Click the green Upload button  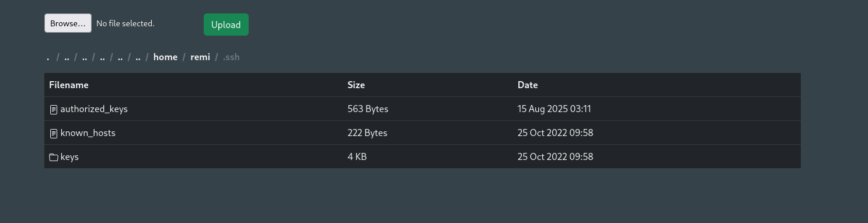point(226,25)
